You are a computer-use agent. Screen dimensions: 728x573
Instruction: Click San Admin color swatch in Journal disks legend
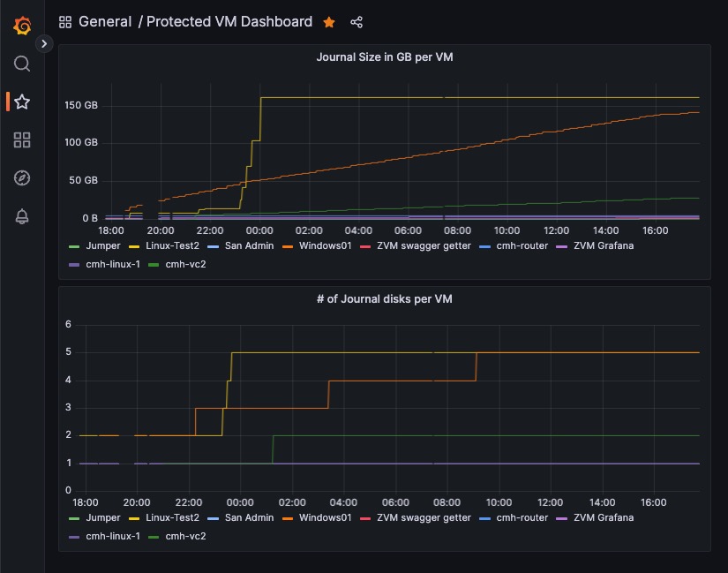214,518
